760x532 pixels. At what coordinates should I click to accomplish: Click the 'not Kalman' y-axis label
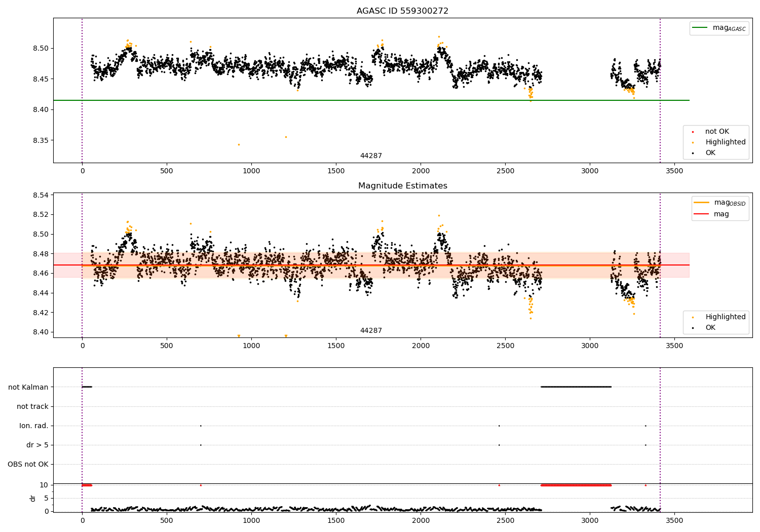coord(28,387)
